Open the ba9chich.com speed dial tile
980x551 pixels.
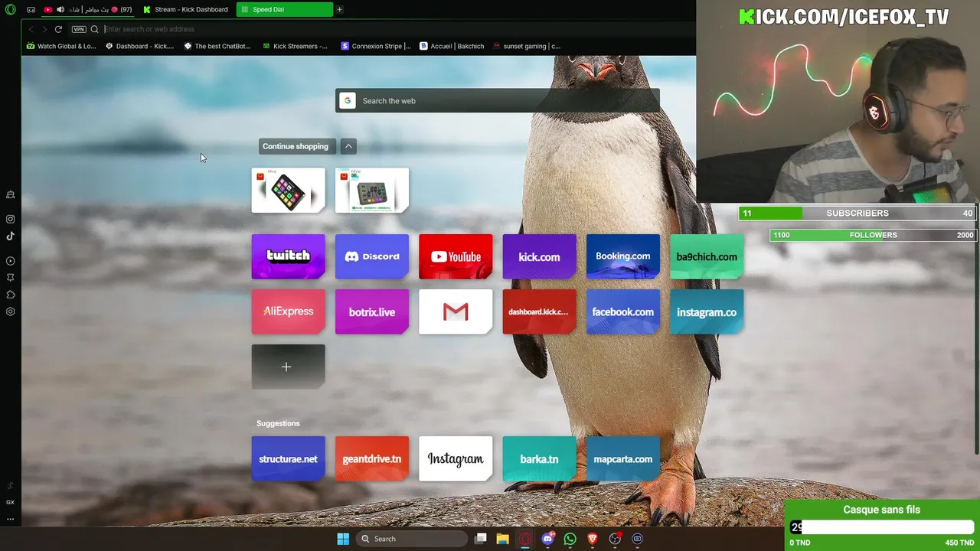707,256
